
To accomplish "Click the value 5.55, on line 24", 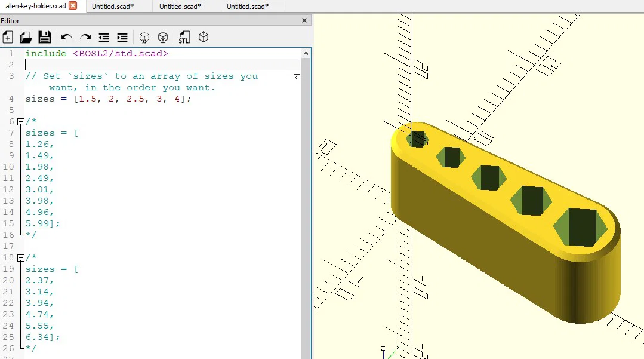I will pos(39,326).
